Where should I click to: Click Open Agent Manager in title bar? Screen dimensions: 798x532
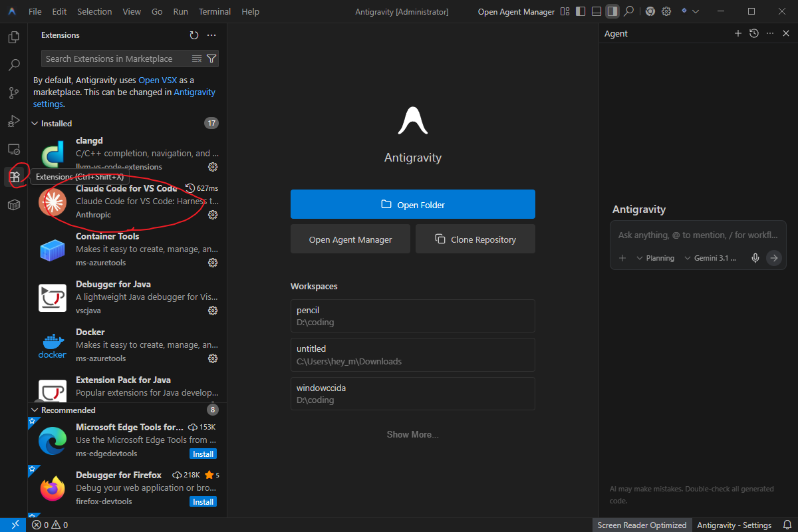[516, 12]
